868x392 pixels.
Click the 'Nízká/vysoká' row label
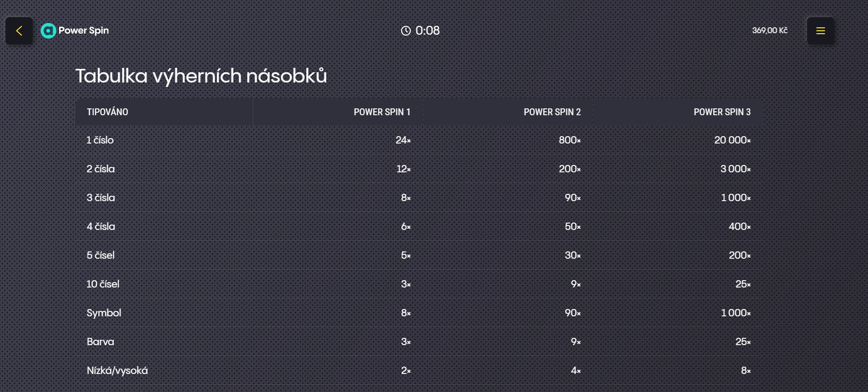pos(117,371)
